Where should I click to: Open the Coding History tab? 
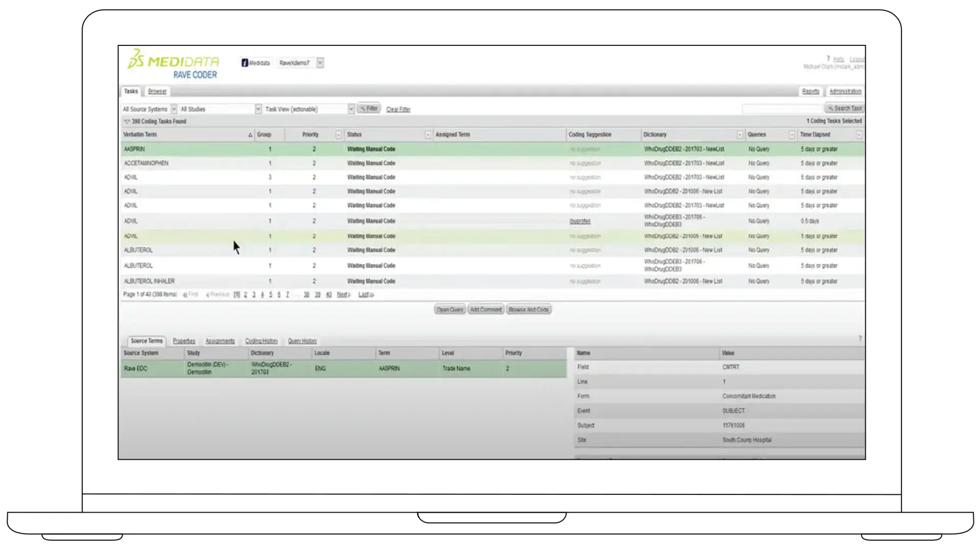(261, 341)
